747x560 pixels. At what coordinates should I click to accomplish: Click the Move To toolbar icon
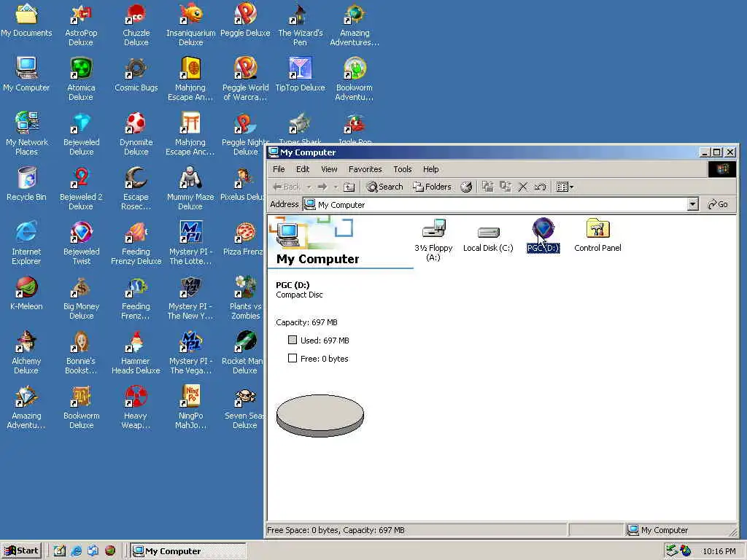487,187
